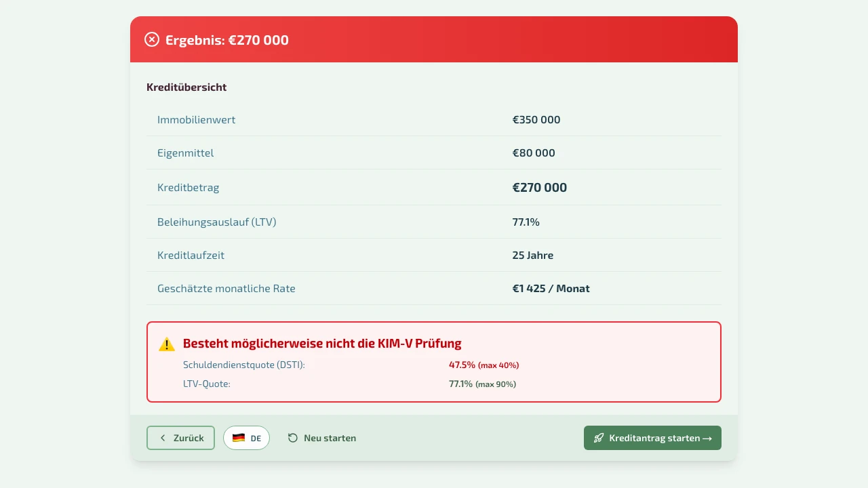Click the Beleihungsauslauf (LTV) label
The width and height of the screenshot is (868, 488).
(217, 222)
